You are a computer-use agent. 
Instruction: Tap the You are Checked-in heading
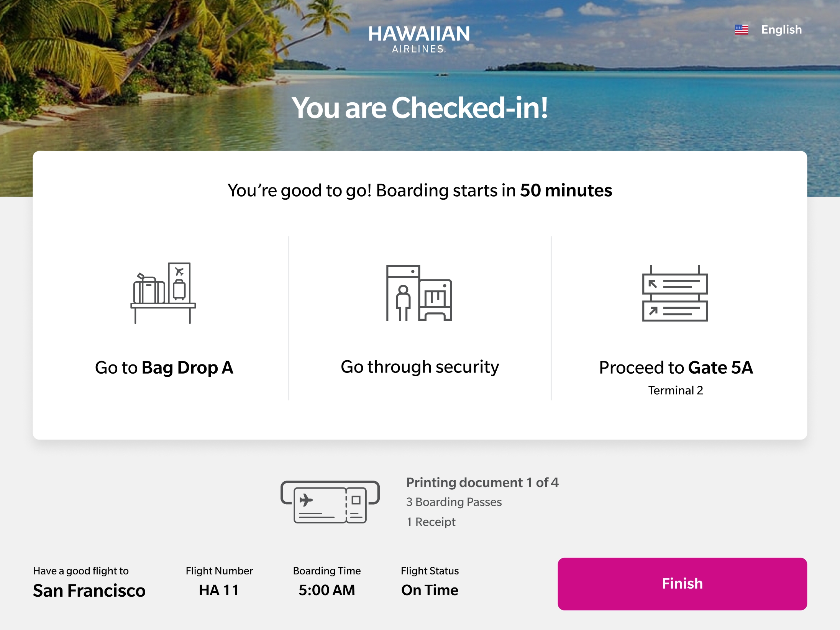[x=420, y=108]
